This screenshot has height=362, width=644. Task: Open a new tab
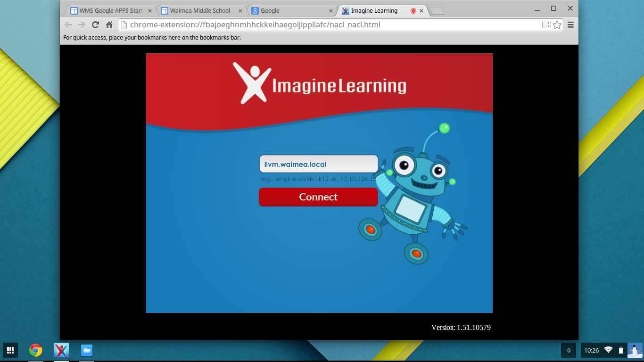coord(437,11)
